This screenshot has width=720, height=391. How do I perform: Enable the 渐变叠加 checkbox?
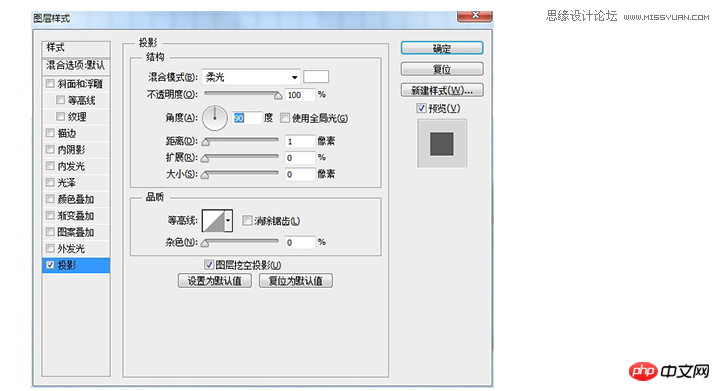[50, 216]
